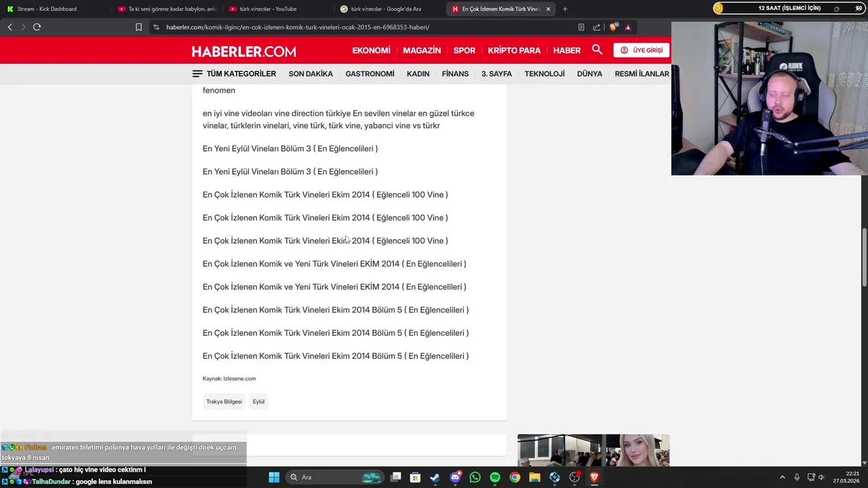Bookmark this page with bookmark icon
868x488 pixels.
pyautogui.click(x=138, y=27)
